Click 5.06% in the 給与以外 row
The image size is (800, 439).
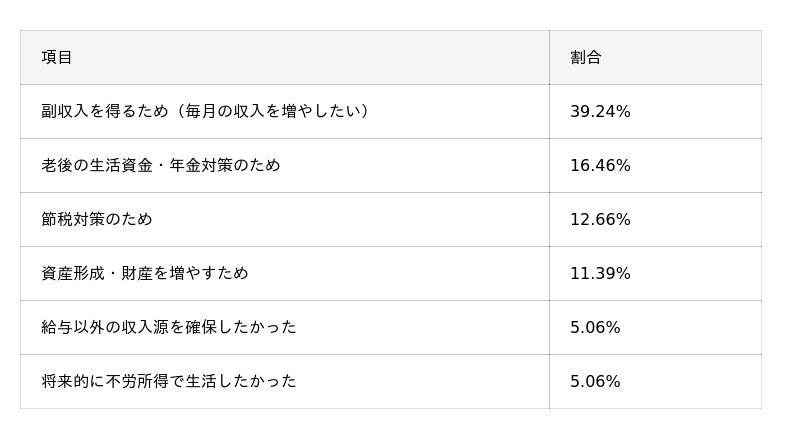(x=595, y=328)
